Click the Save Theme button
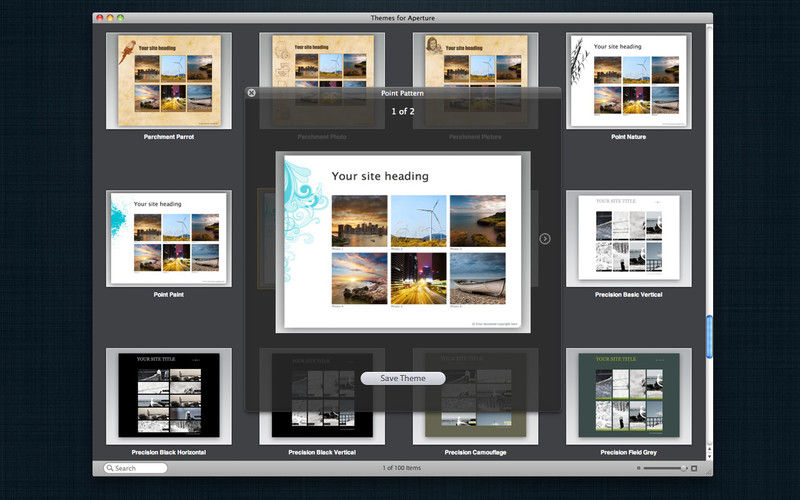Viewport: 800px width, 500px height. [x=403, y=378]
